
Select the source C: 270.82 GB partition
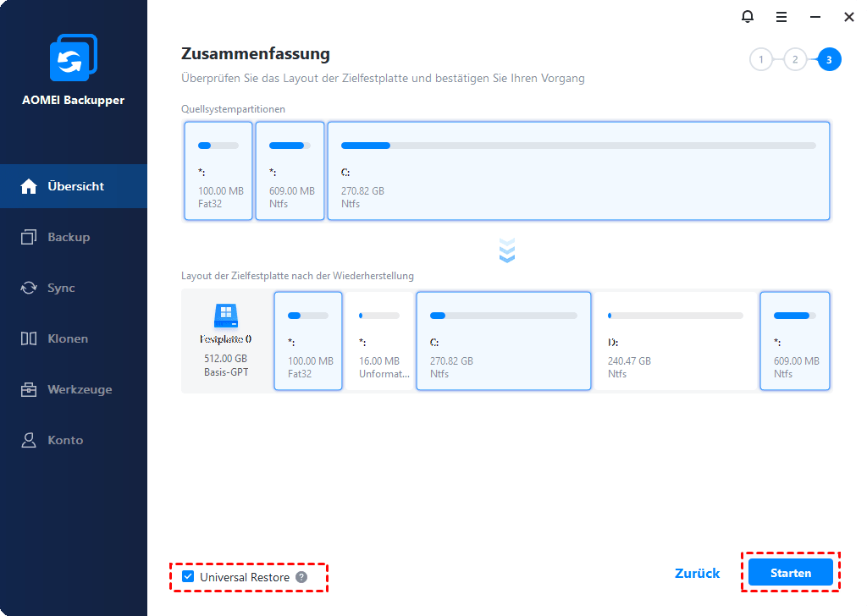(578, 171)
